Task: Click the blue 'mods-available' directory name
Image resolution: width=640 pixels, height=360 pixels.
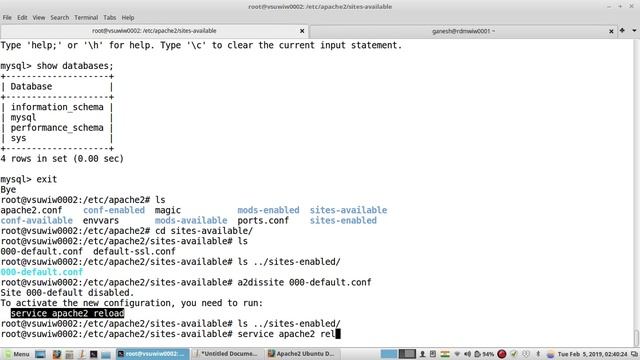Action: tap(191, 221)
